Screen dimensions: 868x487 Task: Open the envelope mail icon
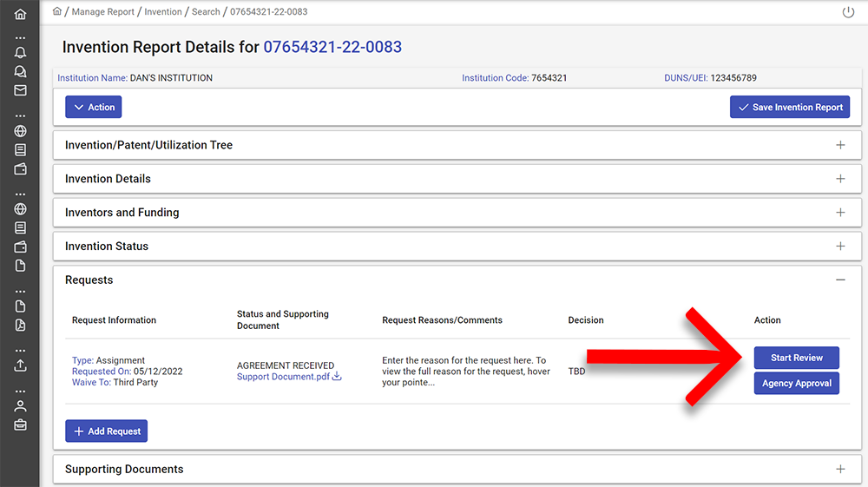(x=20, y=90)
